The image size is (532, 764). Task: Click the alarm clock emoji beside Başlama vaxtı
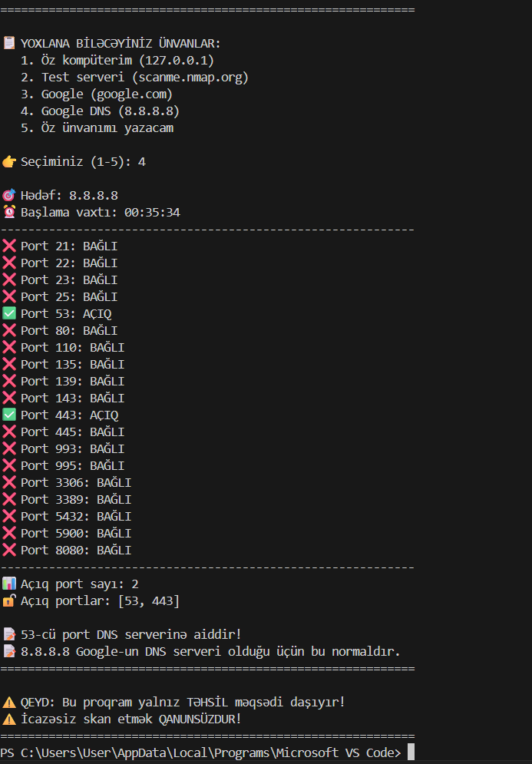pos(9,212)
